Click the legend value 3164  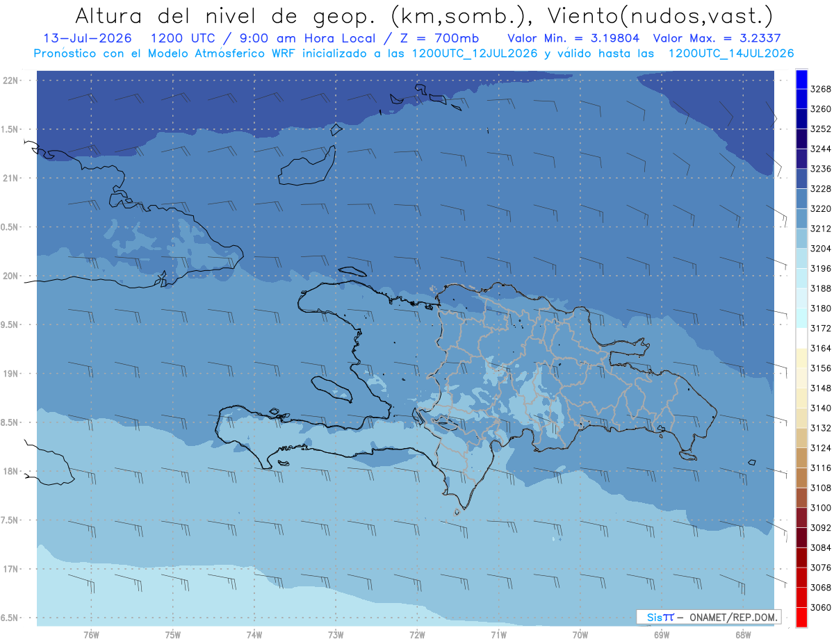[x=820, y=348]
